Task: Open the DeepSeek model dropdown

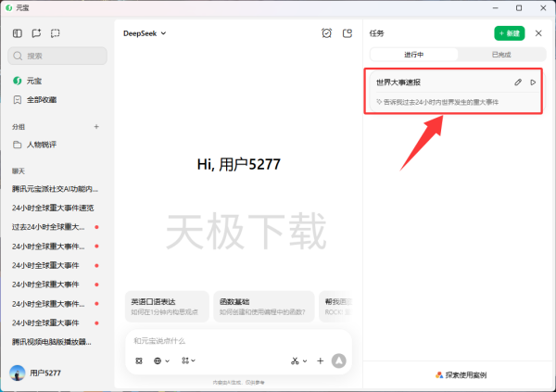Action: (x=145, y=33)
